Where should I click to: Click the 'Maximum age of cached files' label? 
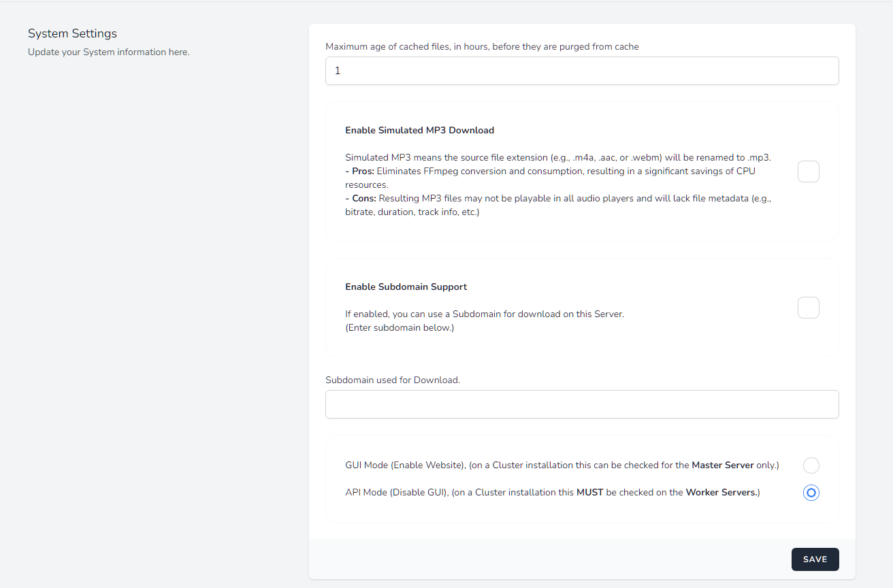point(482,46)
